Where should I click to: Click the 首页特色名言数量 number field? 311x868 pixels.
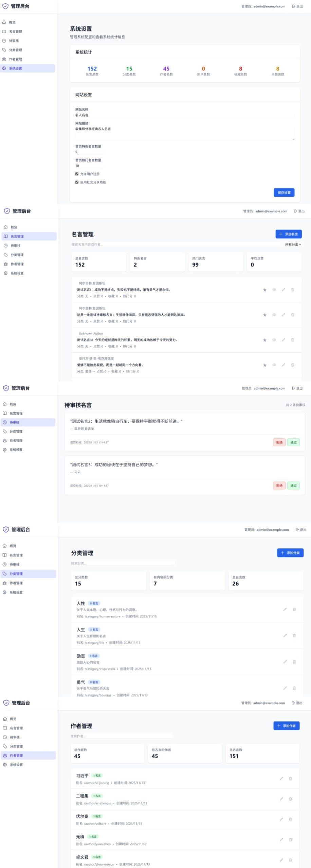click(x=90, y=152)
